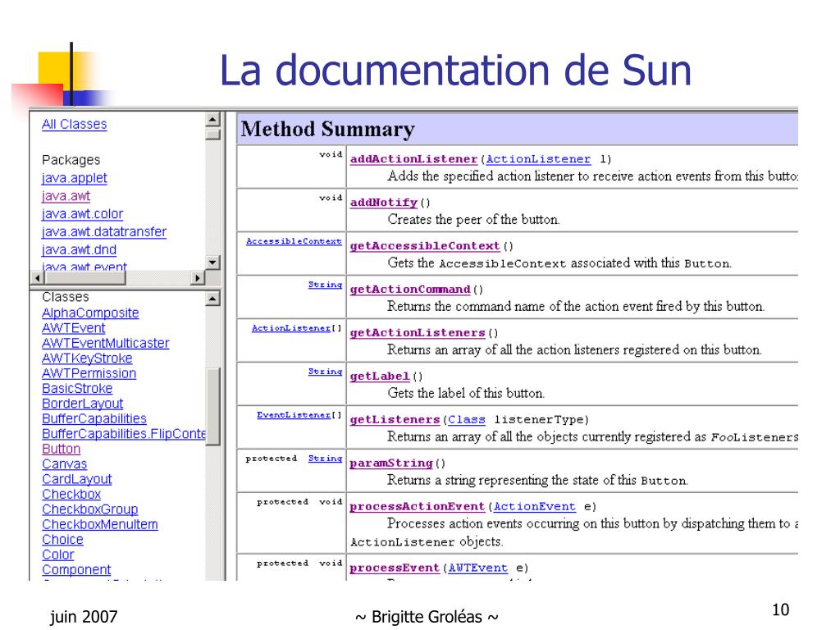Click the packages list scroll-right arrow
This screenshot has width=840, height=630.
tap(199, 278)
